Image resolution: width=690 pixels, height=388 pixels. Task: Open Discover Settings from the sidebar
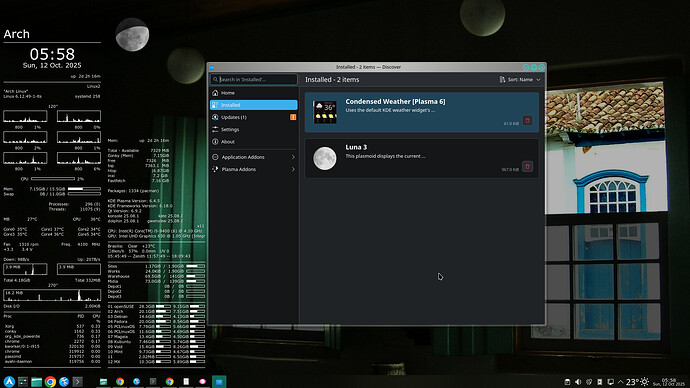click(x=254, y=130)
